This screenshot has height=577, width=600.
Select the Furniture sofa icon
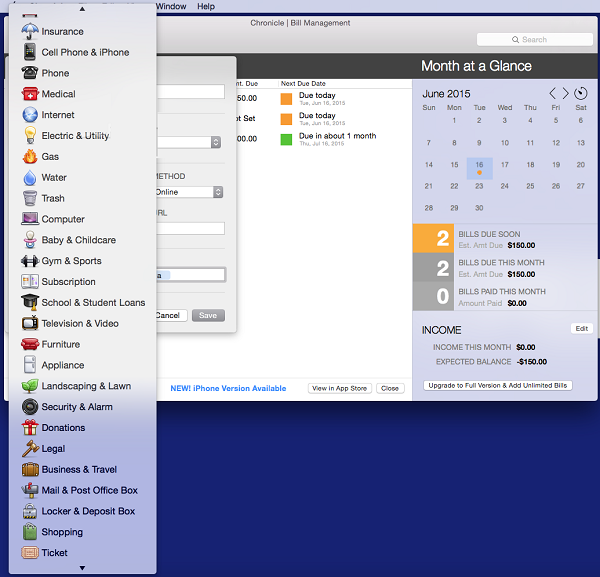pos(30,344)
